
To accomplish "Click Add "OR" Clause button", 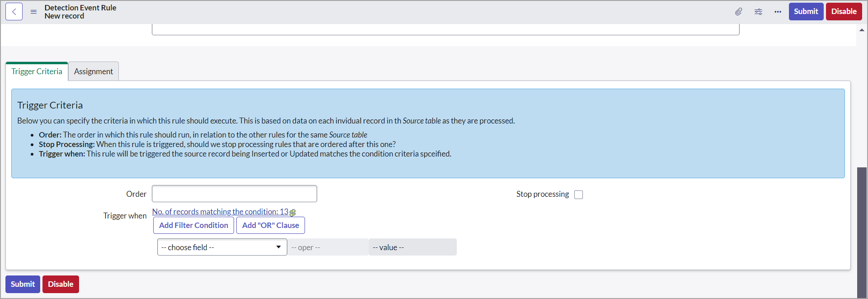I will tap(270, 225).
